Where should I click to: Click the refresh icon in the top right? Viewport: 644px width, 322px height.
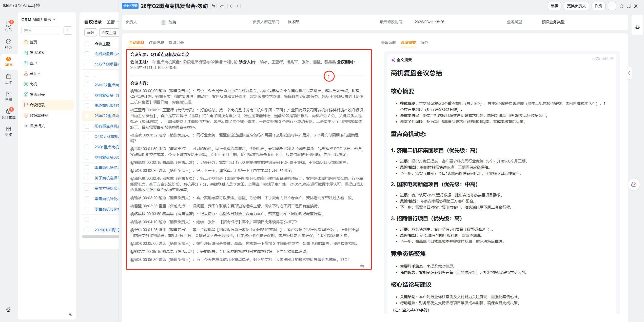pos(621,6)
